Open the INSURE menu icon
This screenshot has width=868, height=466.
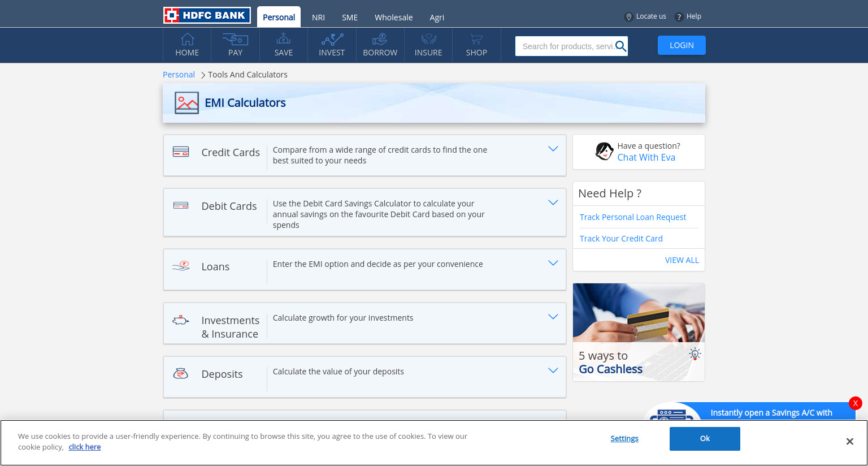click(x=429, y=39)
